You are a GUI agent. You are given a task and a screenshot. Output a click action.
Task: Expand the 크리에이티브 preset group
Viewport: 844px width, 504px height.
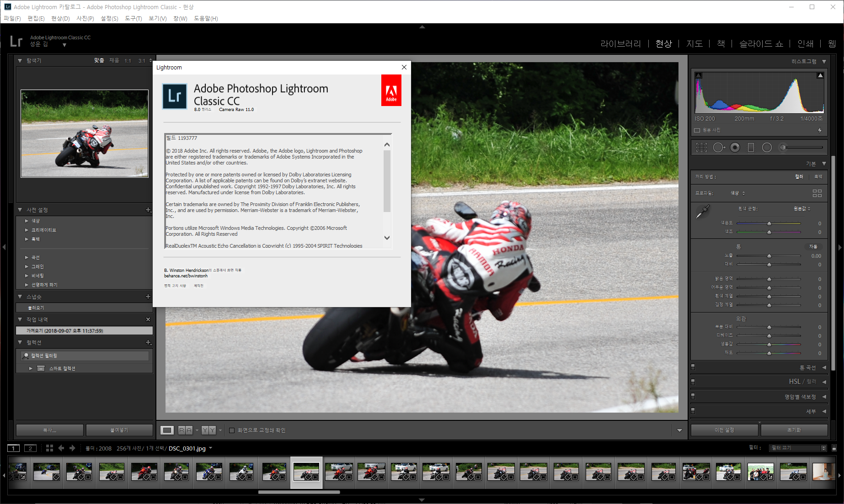pyautogui.click(x=27, y=230)
